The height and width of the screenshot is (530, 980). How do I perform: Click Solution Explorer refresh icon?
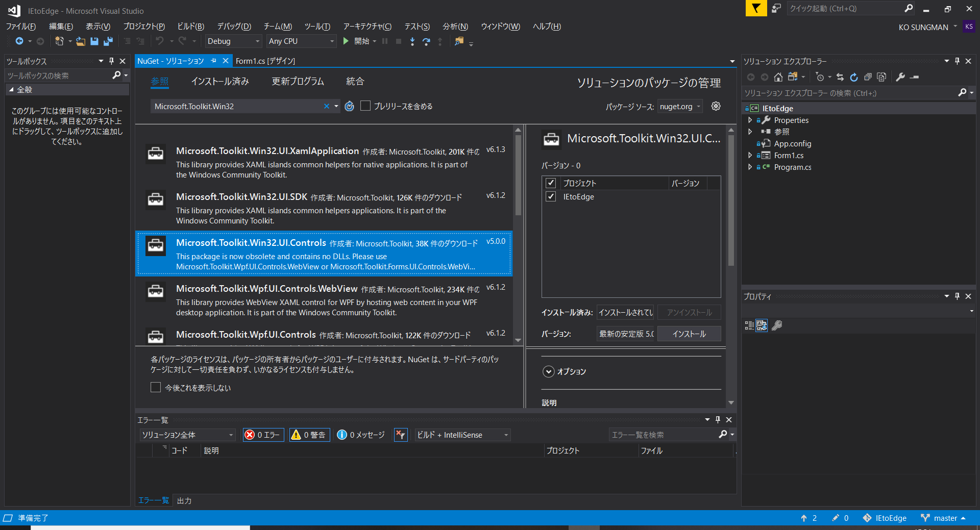coord(854,77)
